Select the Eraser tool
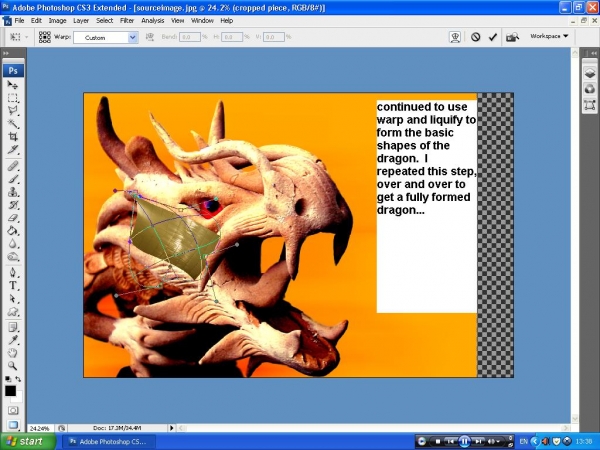Viewport: 600px width, 450px height. click(x=13, y=218)
